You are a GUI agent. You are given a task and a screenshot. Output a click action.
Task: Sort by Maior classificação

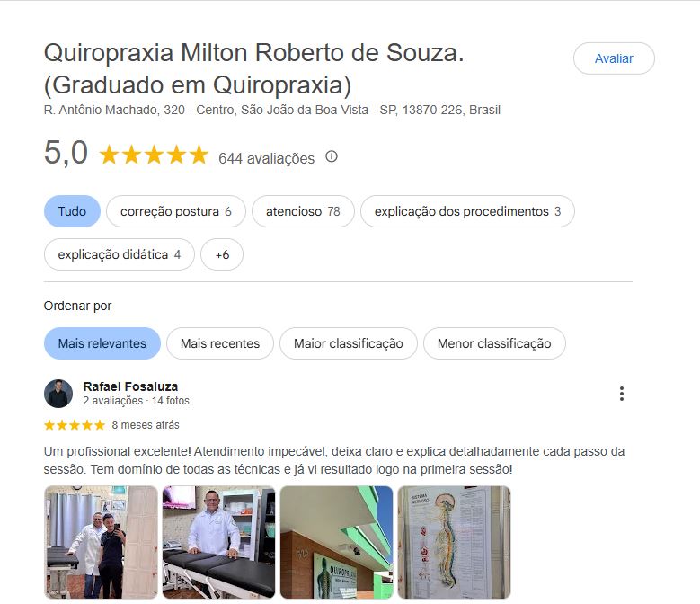349,343
